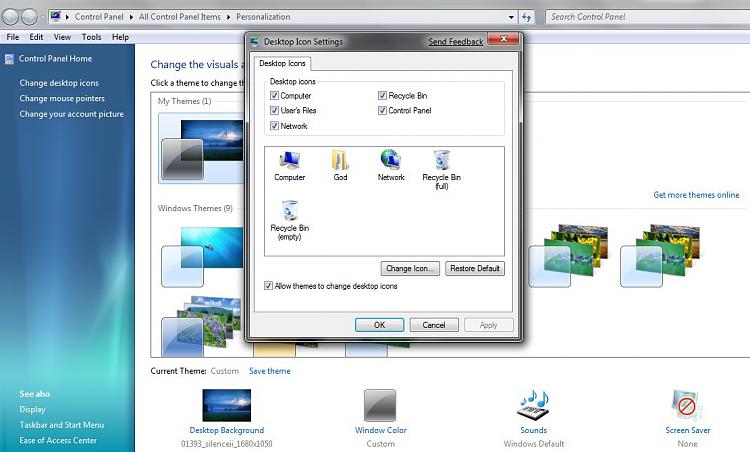Open the Tools menu

[91, 37]
